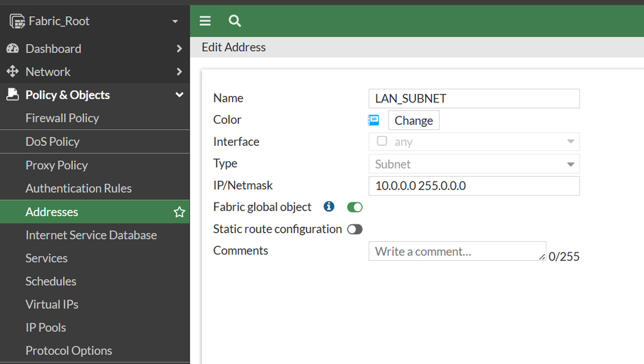Click the Dashboard gauge icon
644x364 pixels.
coord(13,48)
